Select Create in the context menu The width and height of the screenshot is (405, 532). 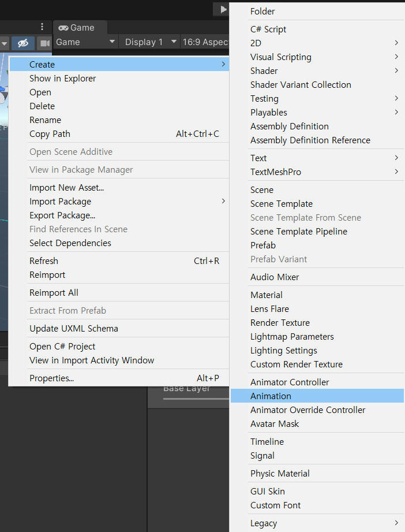[x=119, y=64]
